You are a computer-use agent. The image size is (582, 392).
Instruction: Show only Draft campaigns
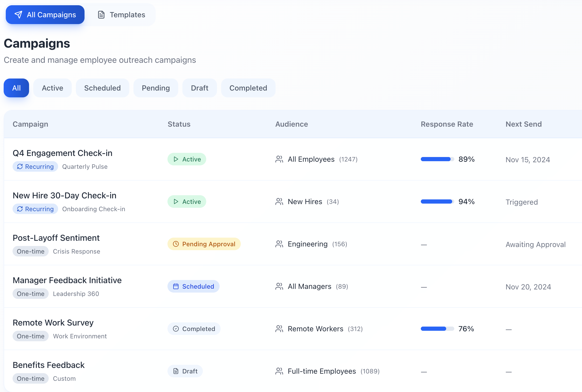199,88
